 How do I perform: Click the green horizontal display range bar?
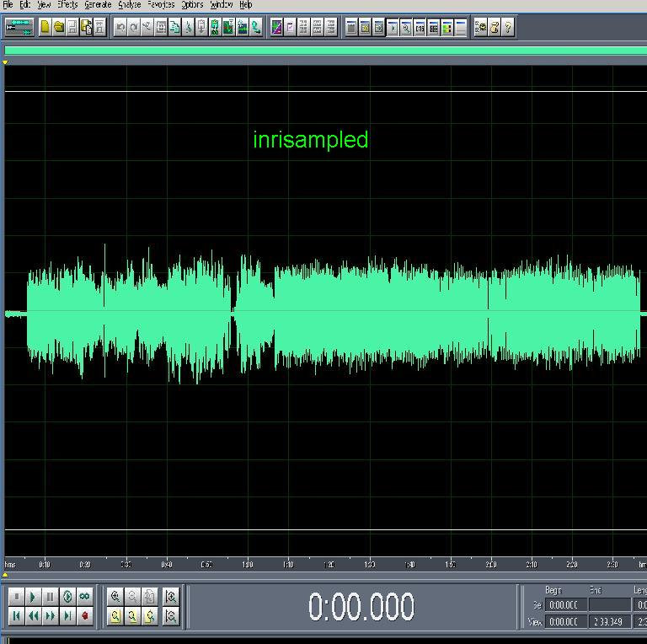tap(325, 51)
